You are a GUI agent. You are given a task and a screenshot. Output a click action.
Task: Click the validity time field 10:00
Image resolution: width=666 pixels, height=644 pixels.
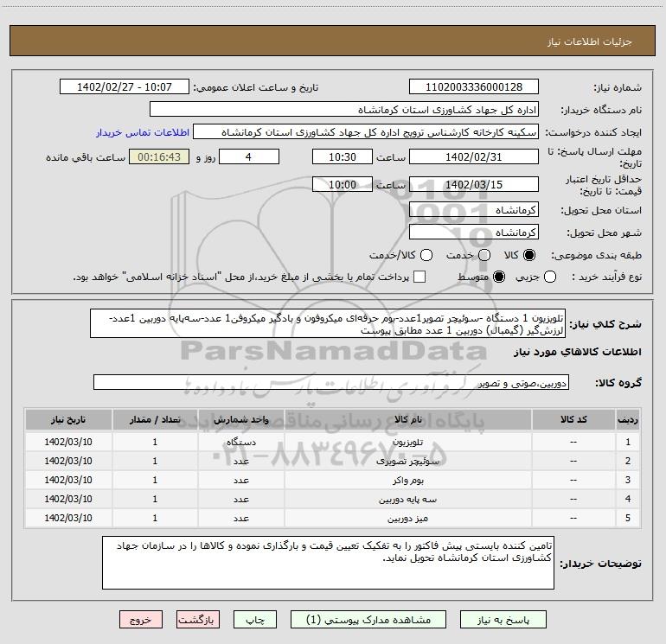coord(343,184)
